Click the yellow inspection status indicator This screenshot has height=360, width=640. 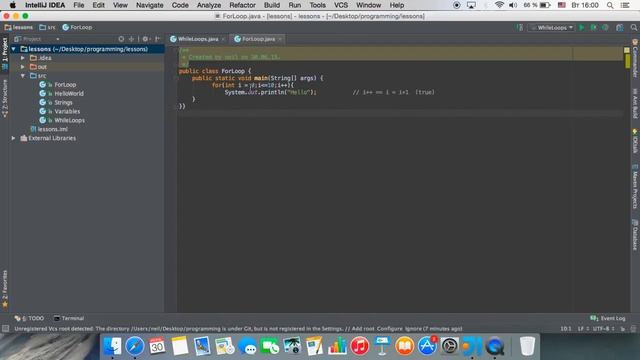coord(627,50)
